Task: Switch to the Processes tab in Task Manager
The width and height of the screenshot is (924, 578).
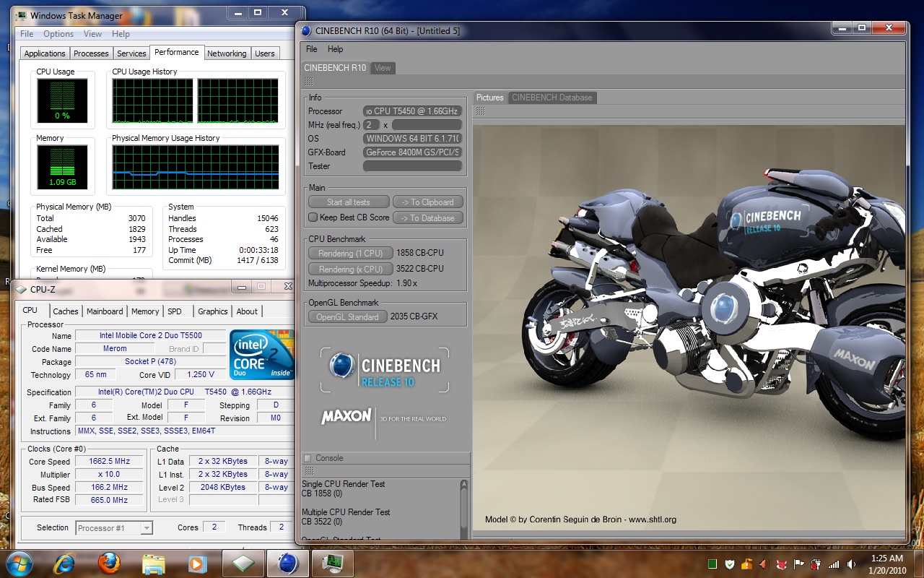Action: pyautogui.click(x=91, y=53)
